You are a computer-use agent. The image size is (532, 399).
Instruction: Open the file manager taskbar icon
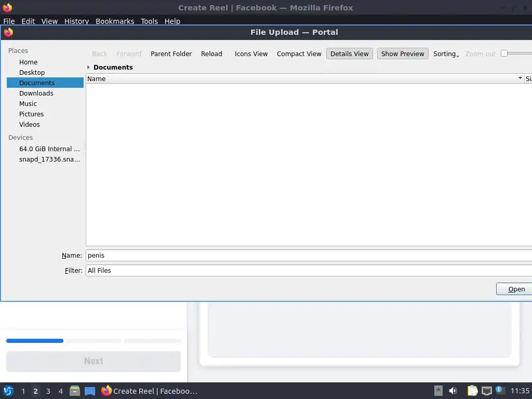coord(75,391)
